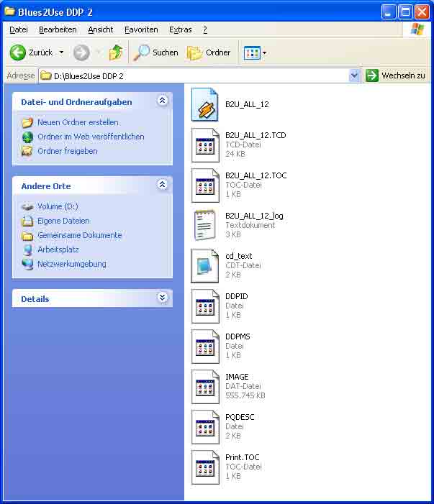Select the DDPID file icon
Viewport: 434px width, 504px height.
coord(205,306)
